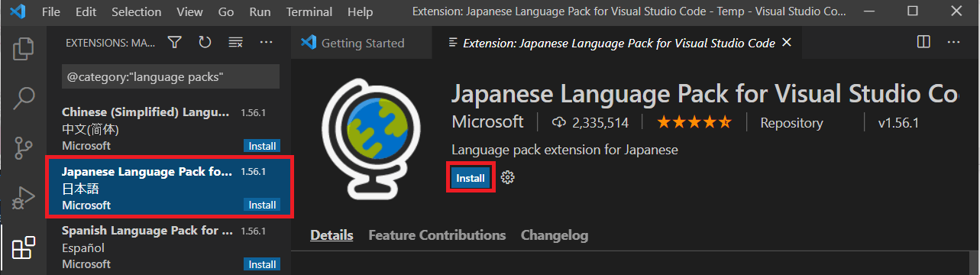Open the Search view in activity bar
The height and width of the screenshot is (275, 980).
tap(24, 99)
